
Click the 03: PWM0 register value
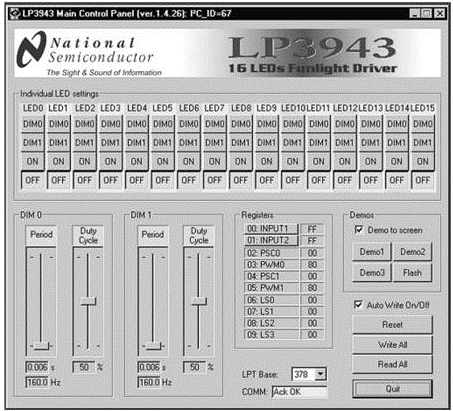click(x=312, y=265)
